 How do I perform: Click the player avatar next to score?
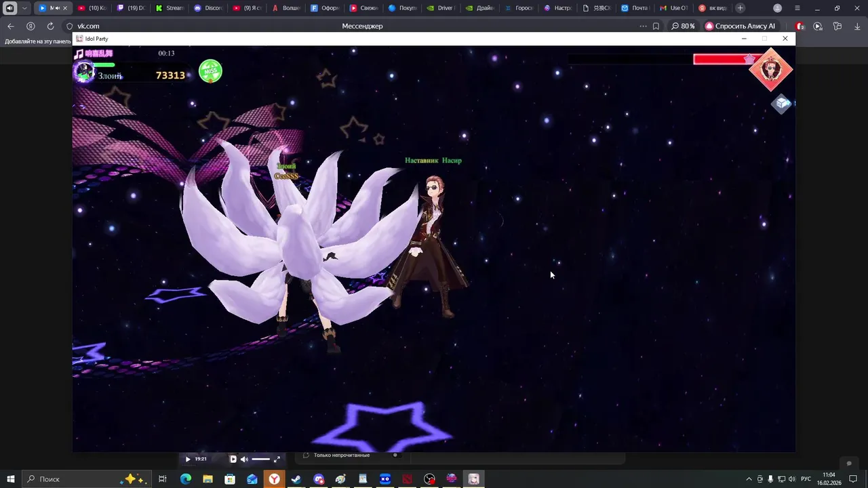[84, 72]
